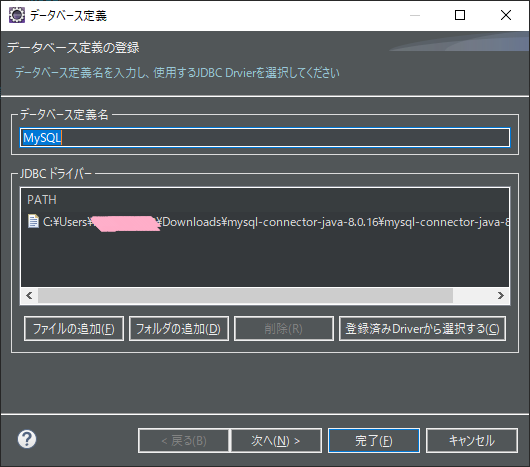Go to next page with 次へ(N)

276,441
